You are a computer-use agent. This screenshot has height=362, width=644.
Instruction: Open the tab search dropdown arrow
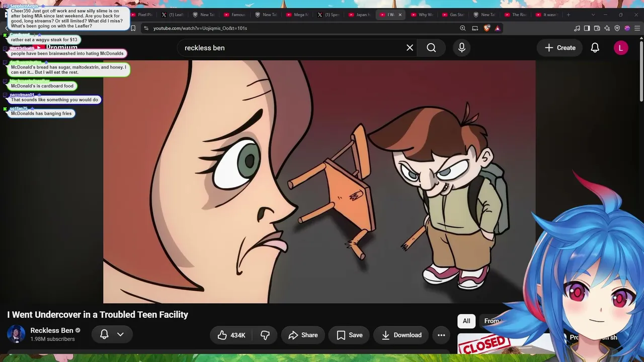tap(593, 15)
